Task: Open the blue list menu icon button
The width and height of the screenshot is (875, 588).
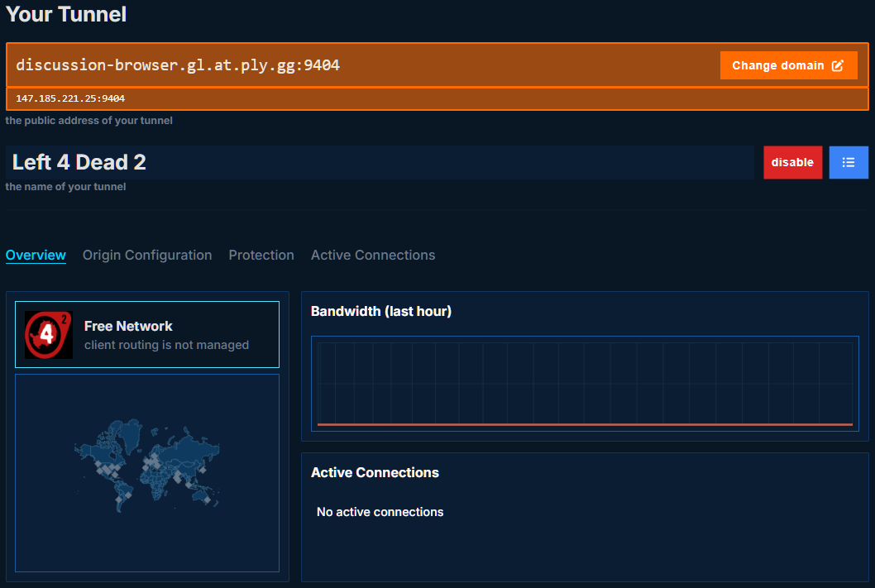Action: 849,162
